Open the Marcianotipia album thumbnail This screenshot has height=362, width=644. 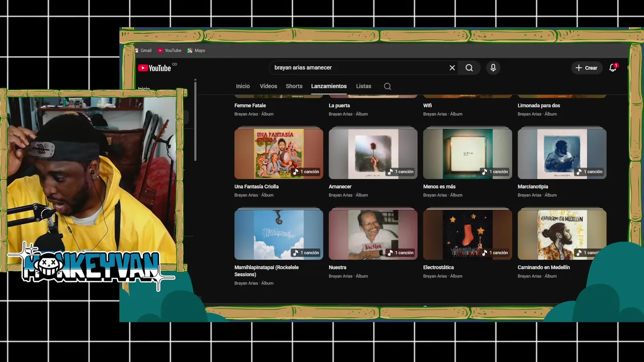(x=562, y=153)
